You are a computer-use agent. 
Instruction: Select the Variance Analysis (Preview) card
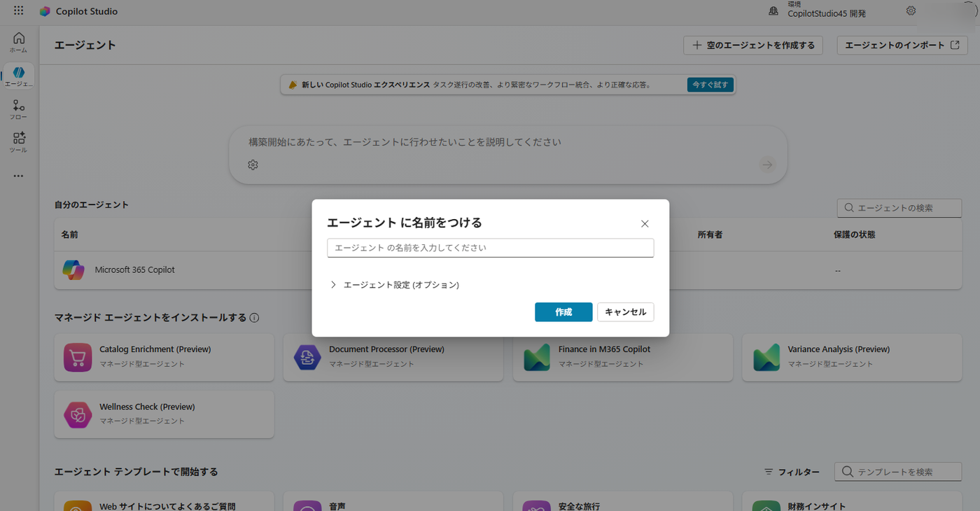pyautogui.click(x=853, y=357)
